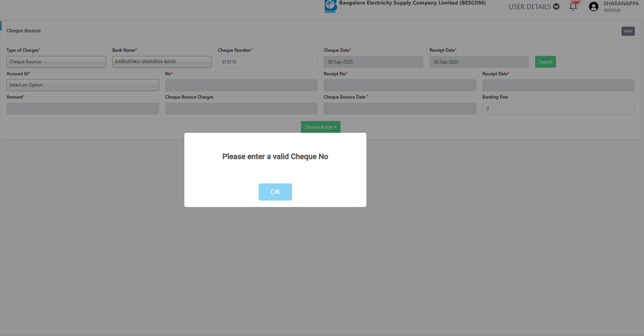
Task: Click the Cheque Date field
Action: 374,62
